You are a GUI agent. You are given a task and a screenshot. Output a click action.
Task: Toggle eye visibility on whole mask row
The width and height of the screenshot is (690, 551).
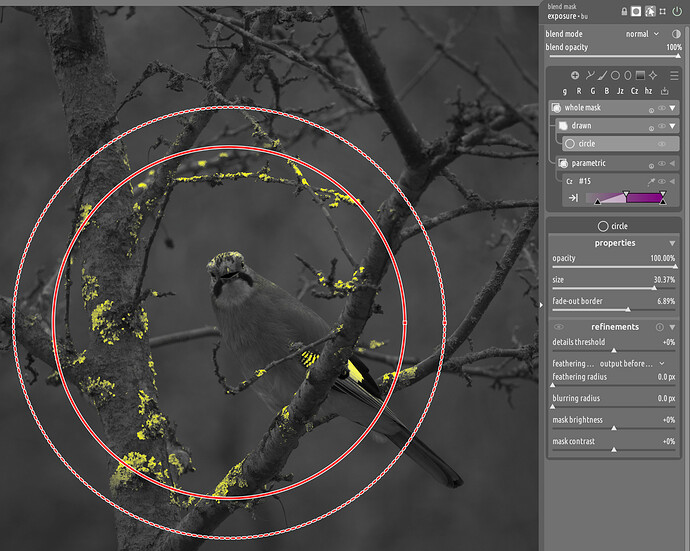coord(661,108)
